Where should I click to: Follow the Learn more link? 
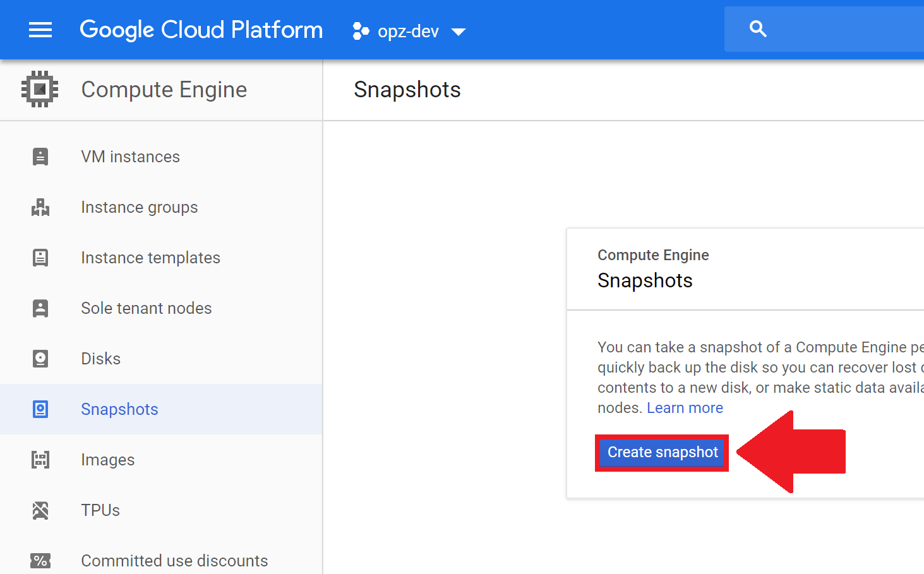coord(685,408)
